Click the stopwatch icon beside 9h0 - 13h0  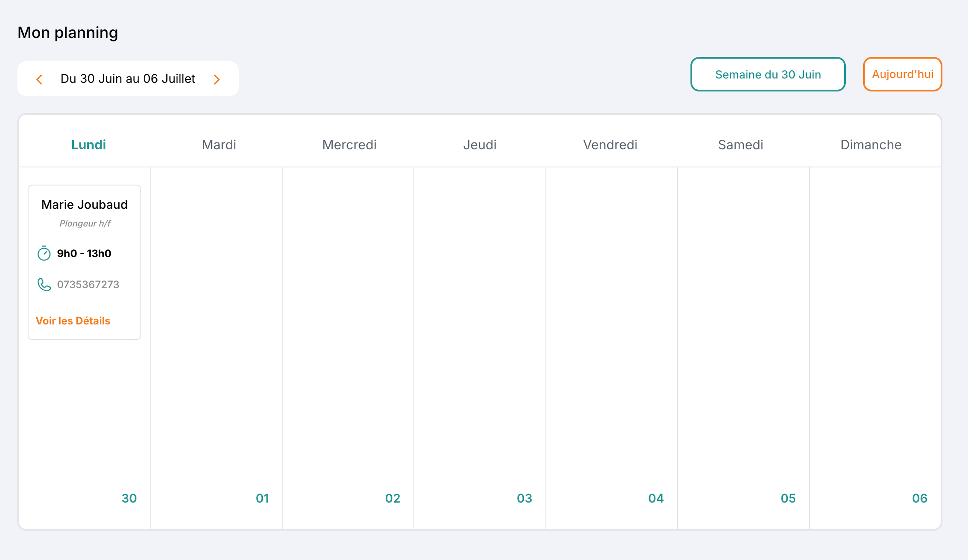pos(44,253)
